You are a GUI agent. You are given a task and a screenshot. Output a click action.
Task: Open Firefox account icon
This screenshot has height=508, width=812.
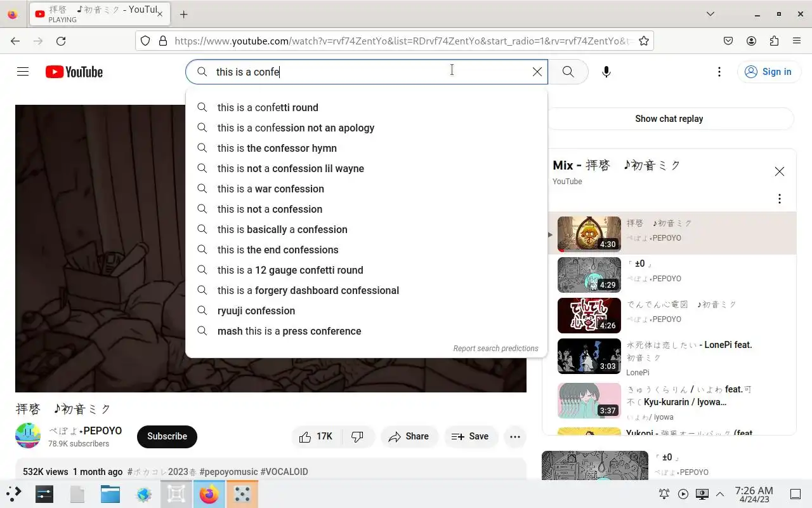[751, 41]
